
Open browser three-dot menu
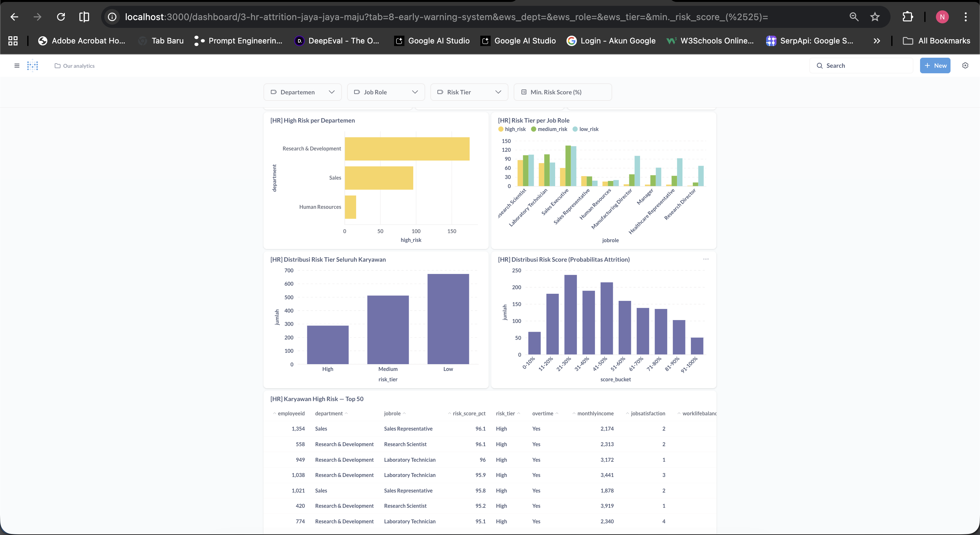[965, 17]
